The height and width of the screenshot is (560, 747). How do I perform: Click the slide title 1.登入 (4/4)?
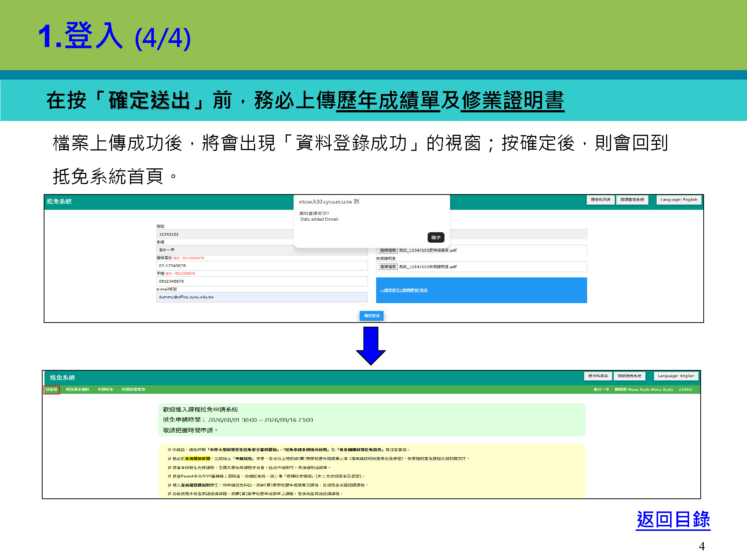tap(115, 37)
